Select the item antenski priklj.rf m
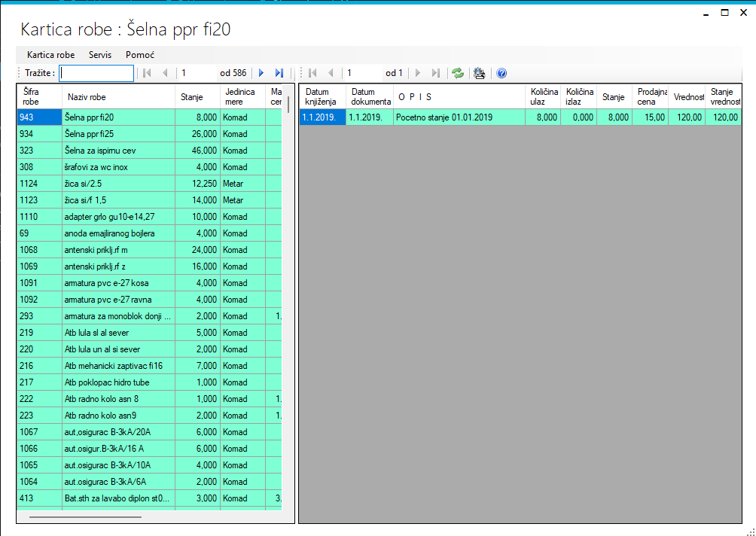This screenshot has width=756, height=536. (x=118, y=250)
